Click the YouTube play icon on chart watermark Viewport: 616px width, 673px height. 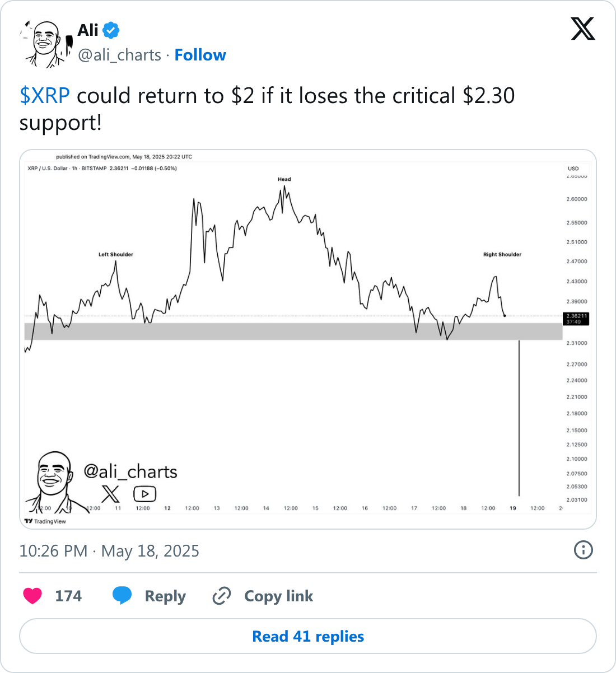click(x=144, y=494)
